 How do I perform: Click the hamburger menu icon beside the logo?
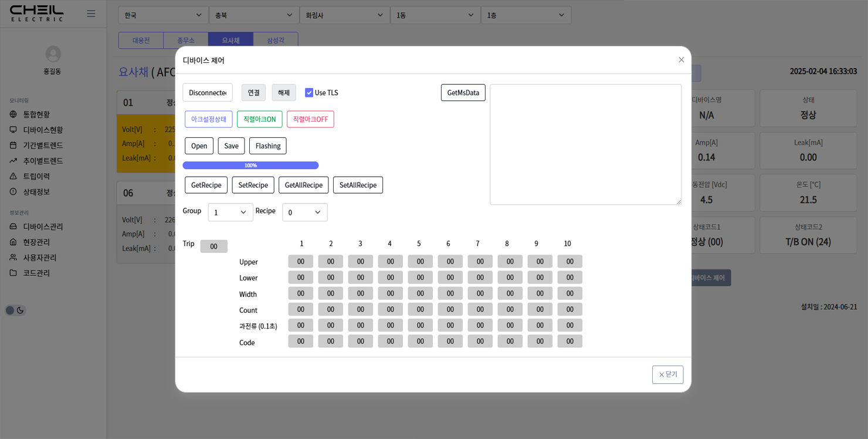[91, 13]
